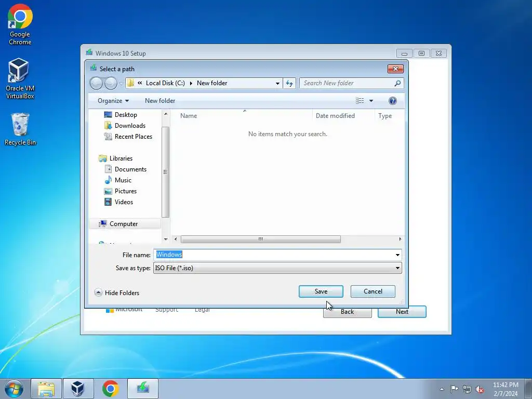Open the Save as type combo box

pyautogui.click(x=277, y=268)
